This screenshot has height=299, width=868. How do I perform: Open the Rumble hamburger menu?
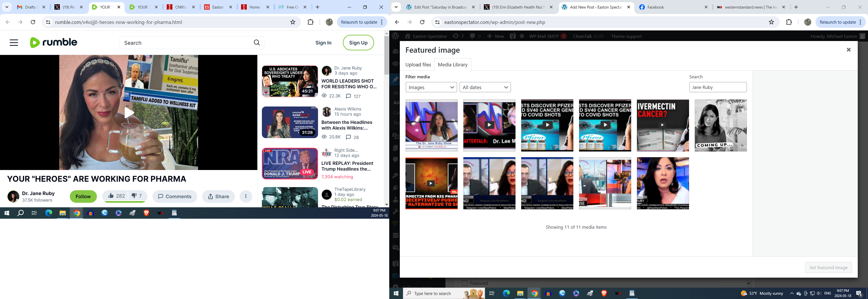(x=14, y=43)
